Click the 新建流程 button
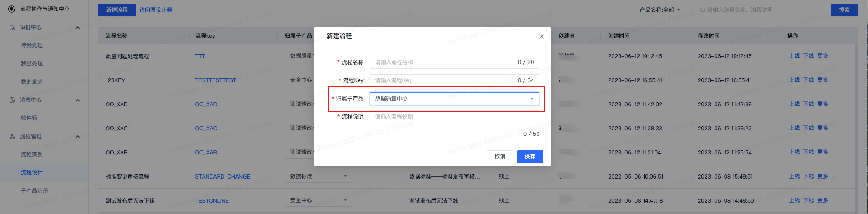 [x=117, y=10]
